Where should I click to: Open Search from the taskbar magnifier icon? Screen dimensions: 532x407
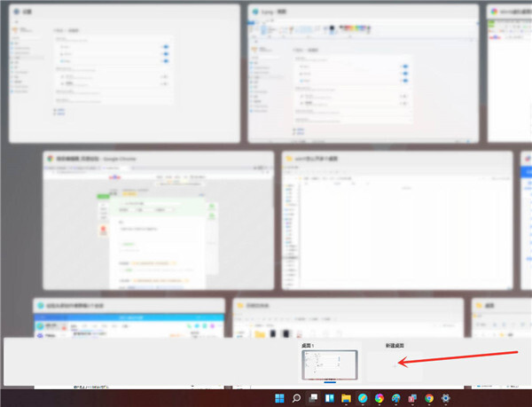(297, 399)
